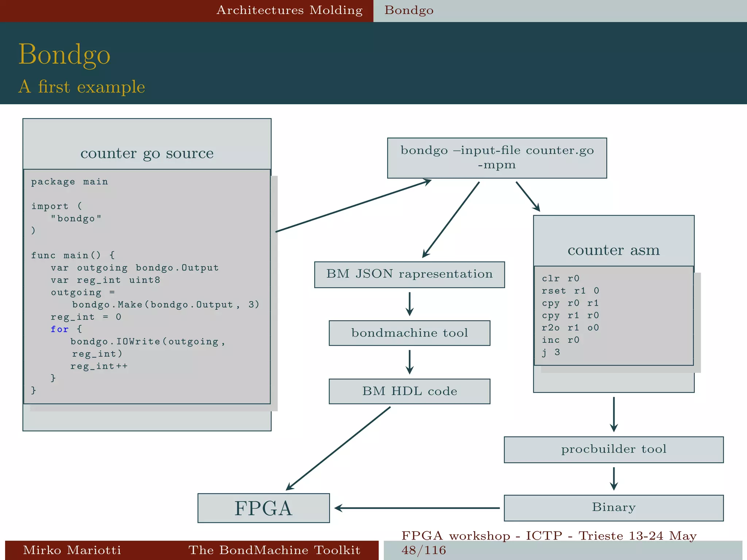
Task: Select the BM JSON rapresentation box
Action: point(409,274)
